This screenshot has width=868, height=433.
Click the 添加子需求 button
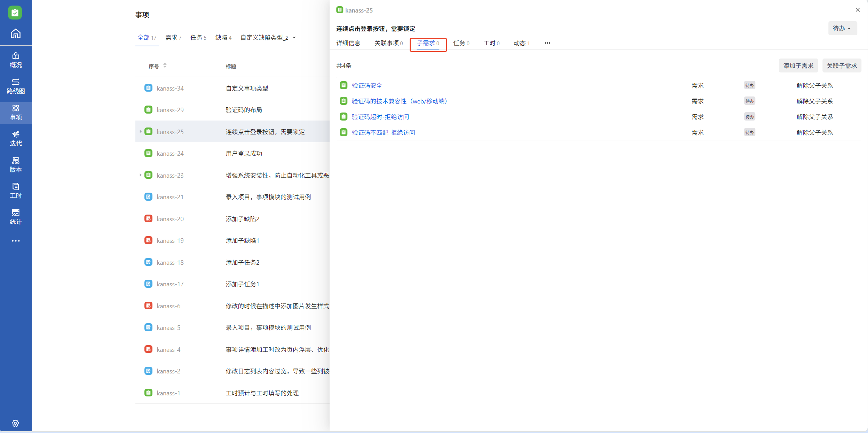[798, 65]
